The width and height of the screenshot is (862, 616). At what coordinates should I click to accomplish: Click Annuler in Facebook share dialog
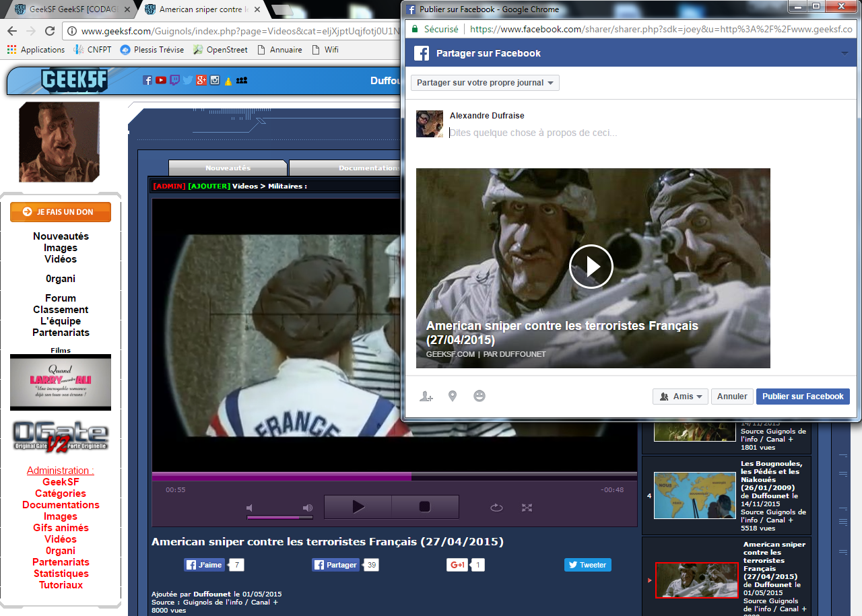(732, 397)
